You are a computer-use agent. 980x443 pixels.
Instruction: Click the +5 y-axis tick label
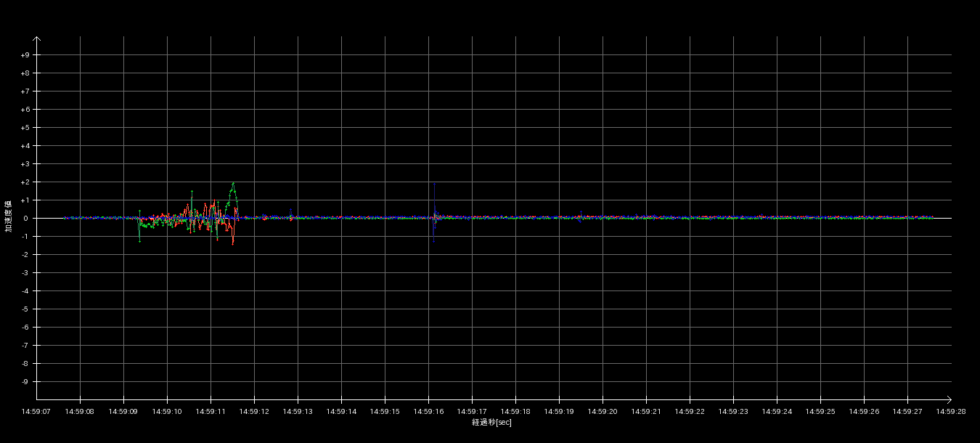tap(25, 128)
